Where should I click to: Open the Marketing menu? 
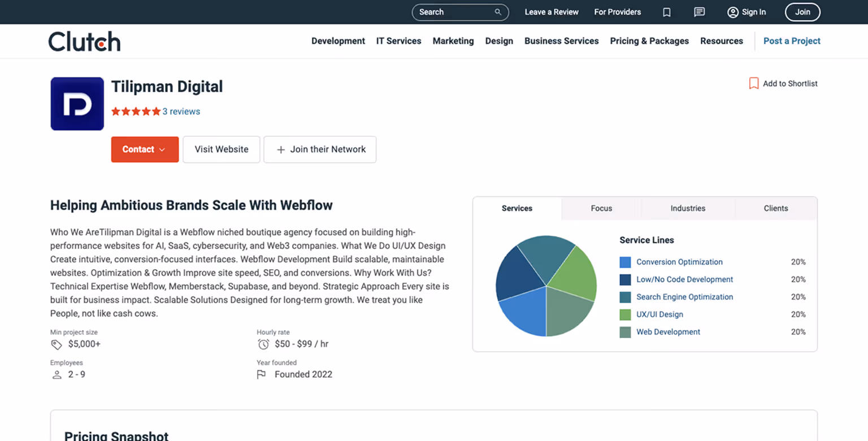tap(453, 41)
